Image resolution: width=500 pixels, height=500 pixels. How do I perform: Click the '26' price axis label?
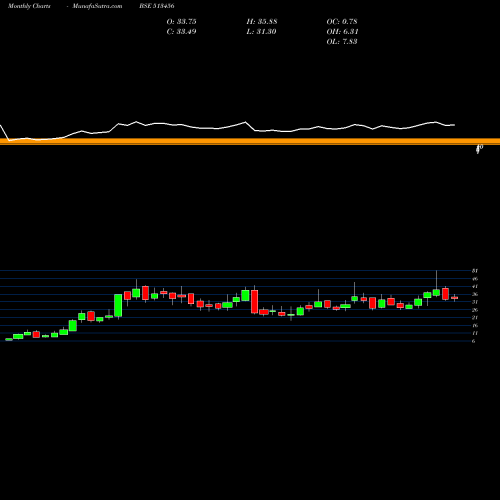tap(475, 310)
